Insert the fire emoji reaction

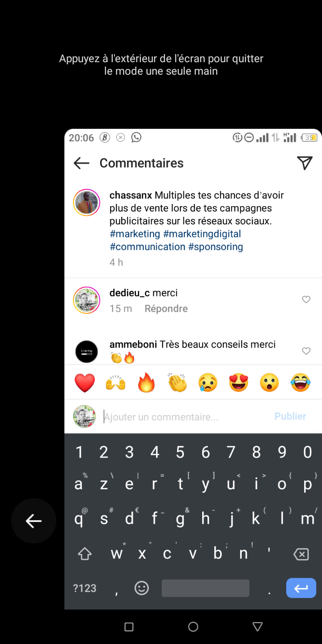[146, 383]
